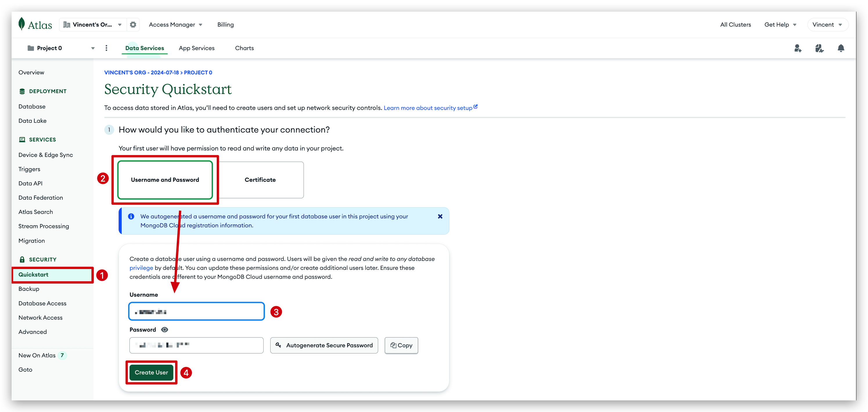Viewport: 868px width, 412px height.
Task: Click Autogenerate Secure Password
Action: [324, 345]
